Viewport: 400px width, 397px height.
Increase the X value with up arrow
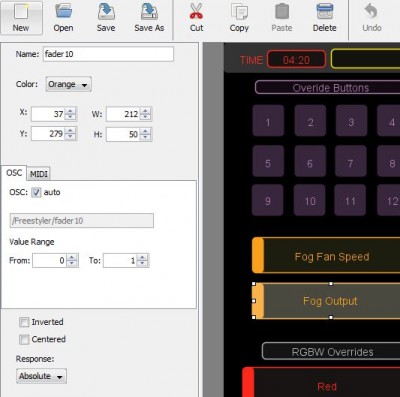[70, 111]
